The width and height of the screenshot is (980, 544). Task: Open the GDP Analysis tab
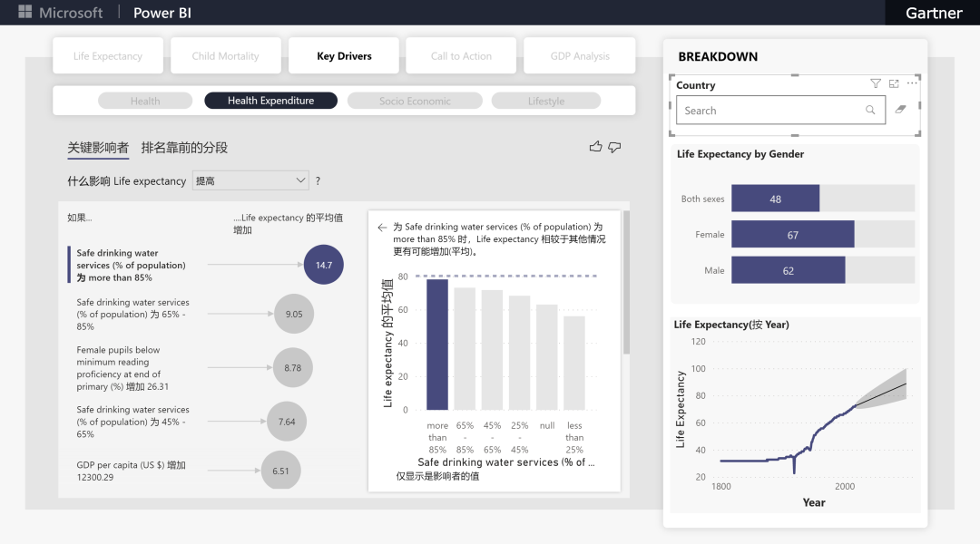579,55
